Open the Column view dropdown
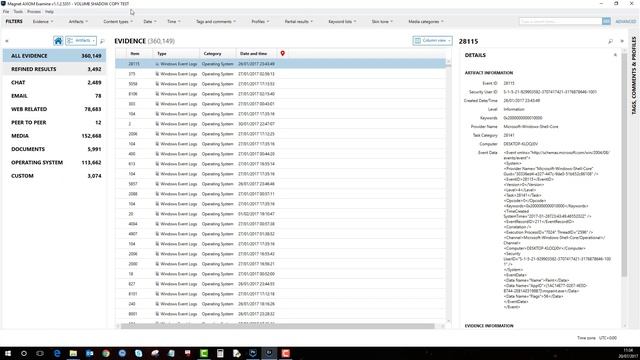This screenshot has height=360, width=640. pos(432,41)
